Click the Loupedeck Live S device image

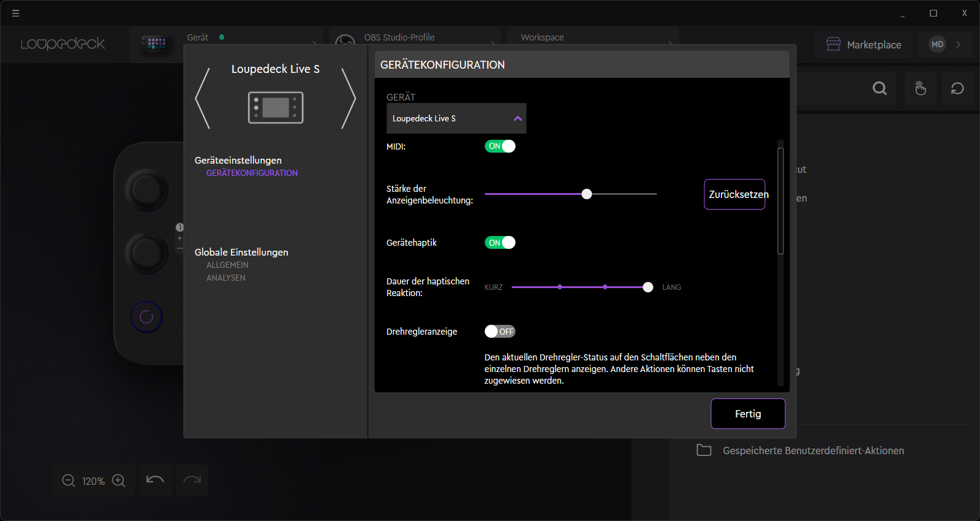pyautogui.click(x=276, y=107)
